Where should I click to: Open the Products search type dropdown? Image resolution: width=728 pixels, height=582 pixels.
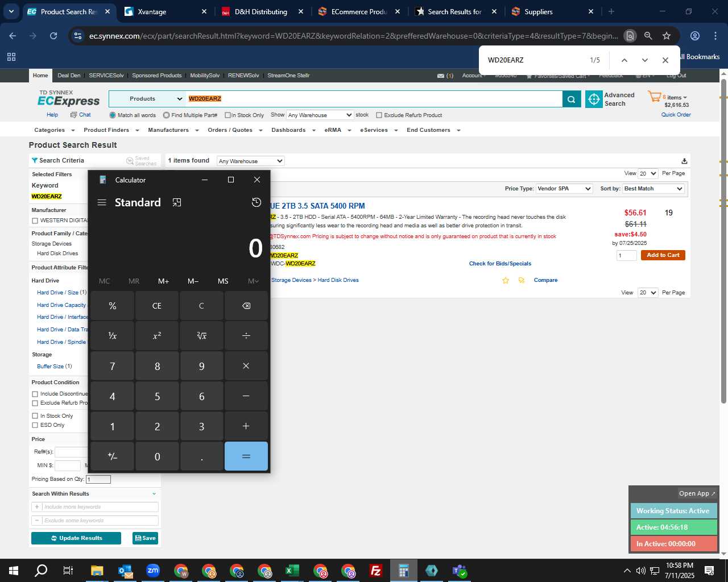[147, 99]
